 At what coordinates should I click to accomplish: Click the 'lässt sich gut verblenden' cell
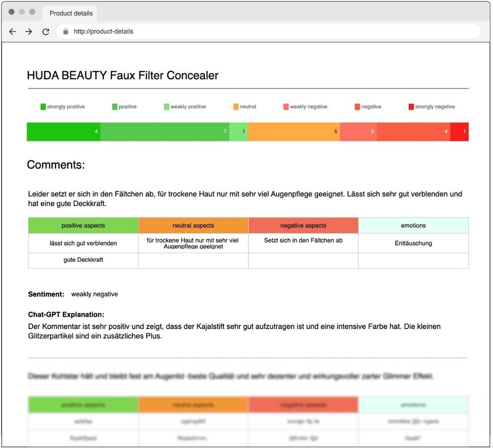tap(83, 243)
